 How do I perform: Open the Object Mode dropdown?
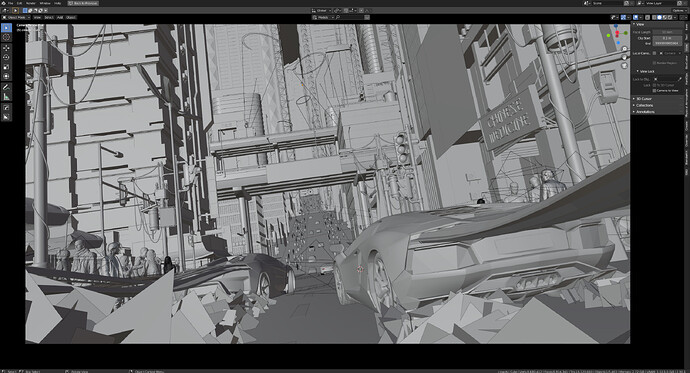coord(16,18)
